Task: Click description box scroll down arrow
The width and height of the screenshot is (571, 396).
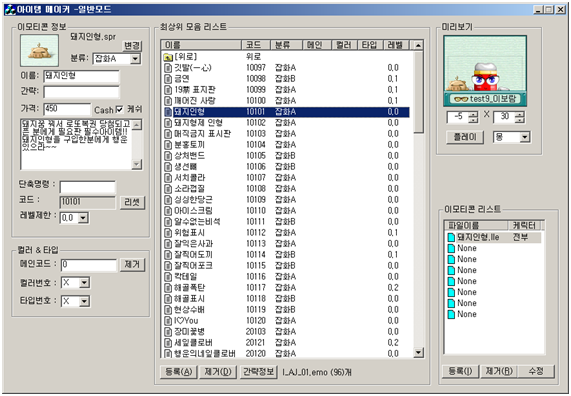Action: 137,165
